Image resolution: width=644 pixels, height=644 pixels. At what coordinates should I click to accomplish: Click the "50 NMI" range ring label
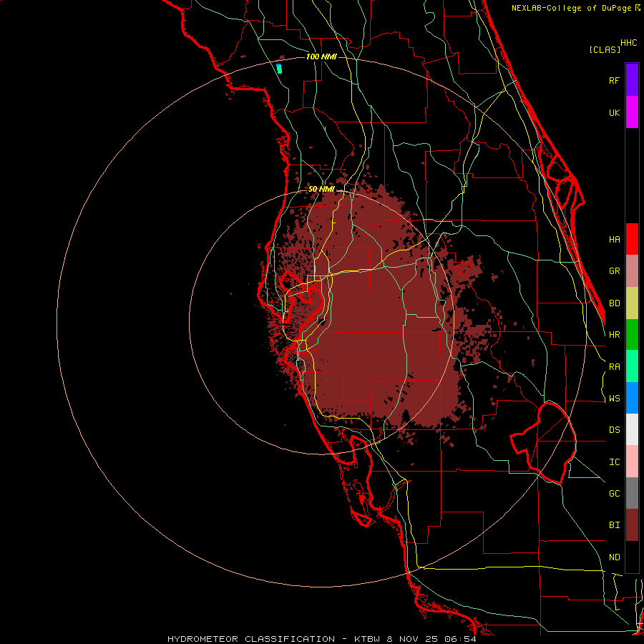coord(321,189)
